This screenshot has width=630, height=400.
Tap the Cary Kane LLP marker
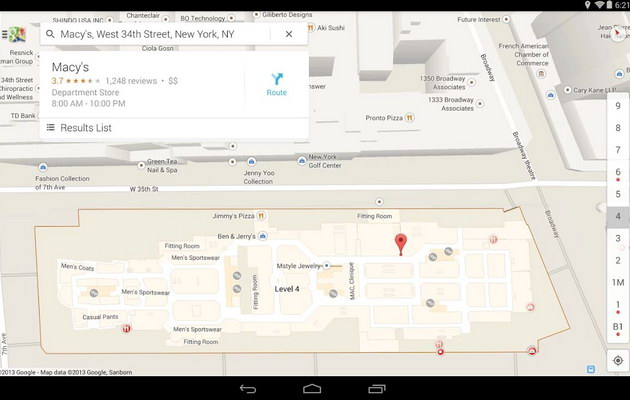click(568, 90)
